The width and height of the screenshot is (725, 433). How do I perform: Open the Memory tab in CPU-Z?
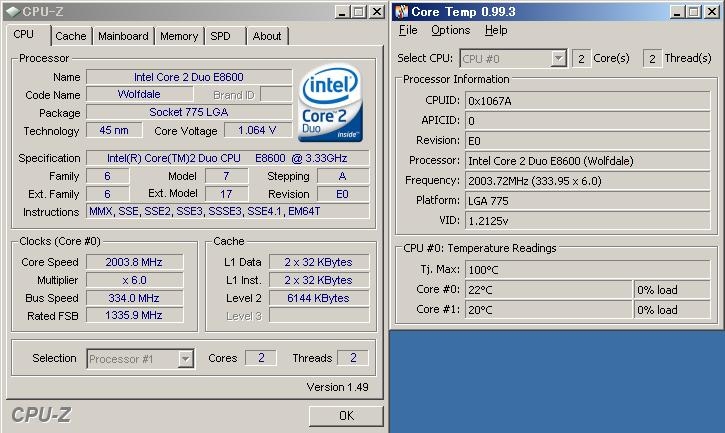pos(179,36)
